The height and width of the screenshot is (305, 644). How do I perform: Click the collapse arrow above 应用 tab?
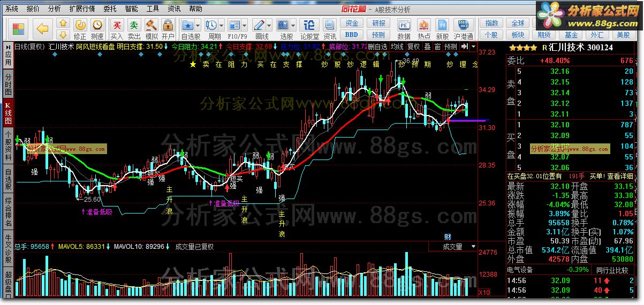8,47
